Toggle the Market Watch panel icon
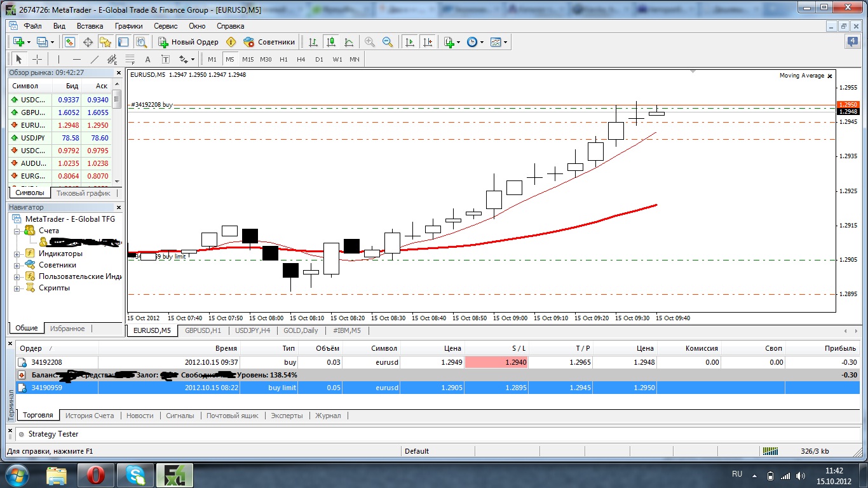 click(x=70, y=42)
